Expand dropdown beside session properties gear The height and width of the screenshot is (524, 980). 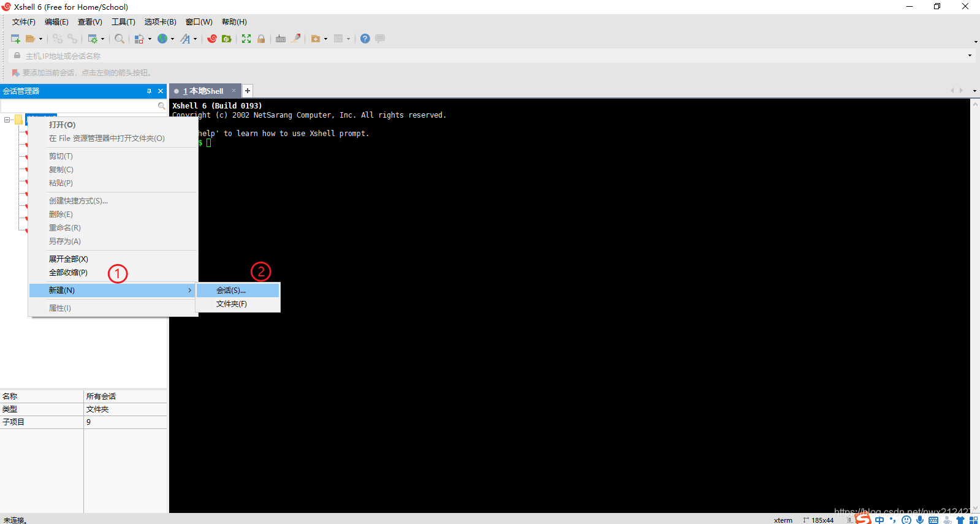pyautogui.click(x=103, y=39)
